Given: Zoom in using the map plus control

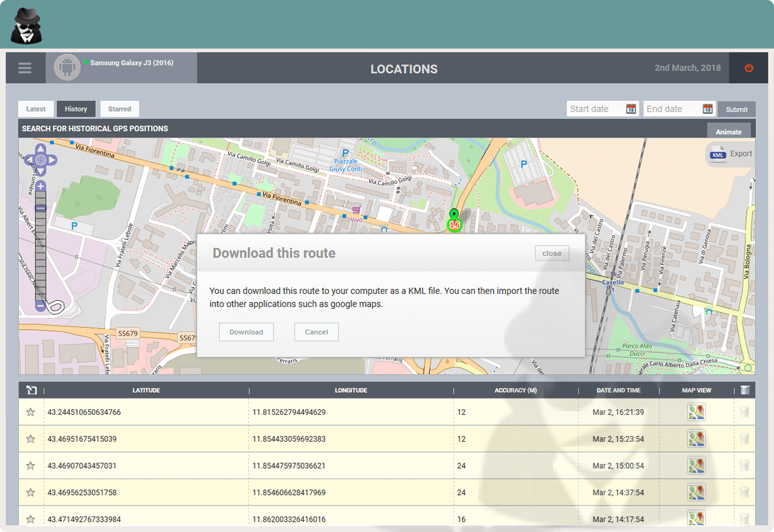Looking at the screenshot, I should [x=40, y=185].
